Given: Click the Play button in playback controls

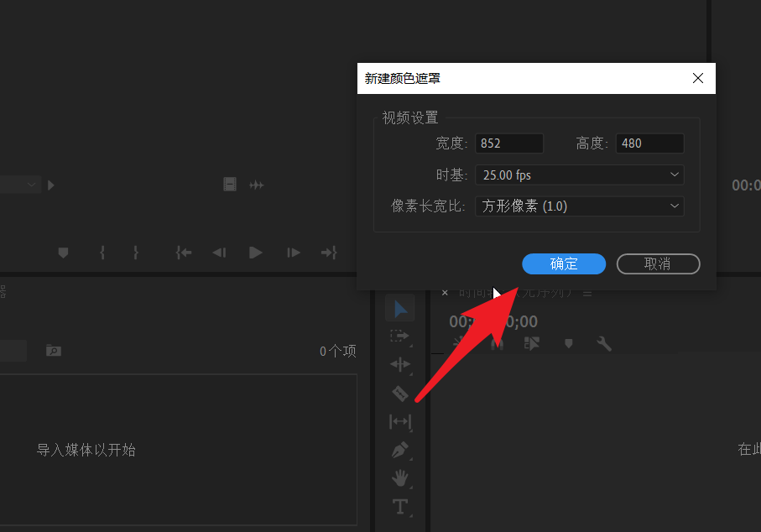Looking at the screenshot, I should (255, 252).
